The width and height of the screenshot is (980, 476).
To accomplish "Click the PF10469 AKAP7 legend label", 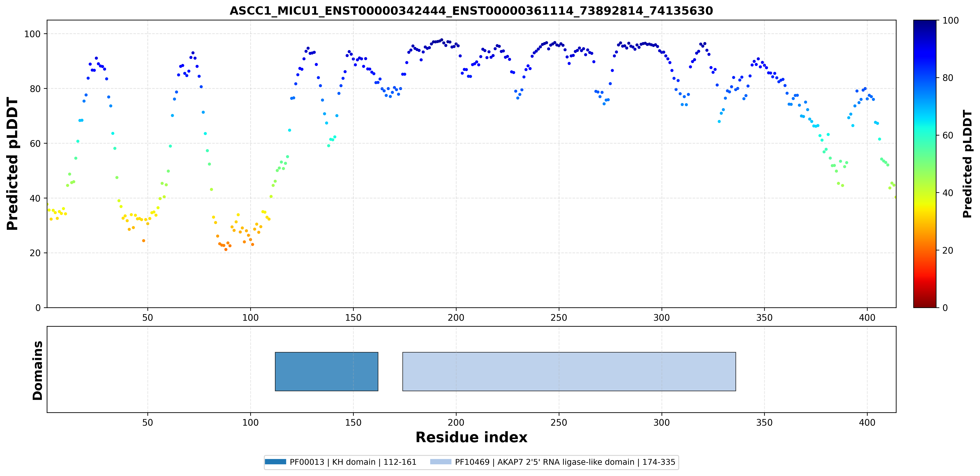I will [565, 462].
